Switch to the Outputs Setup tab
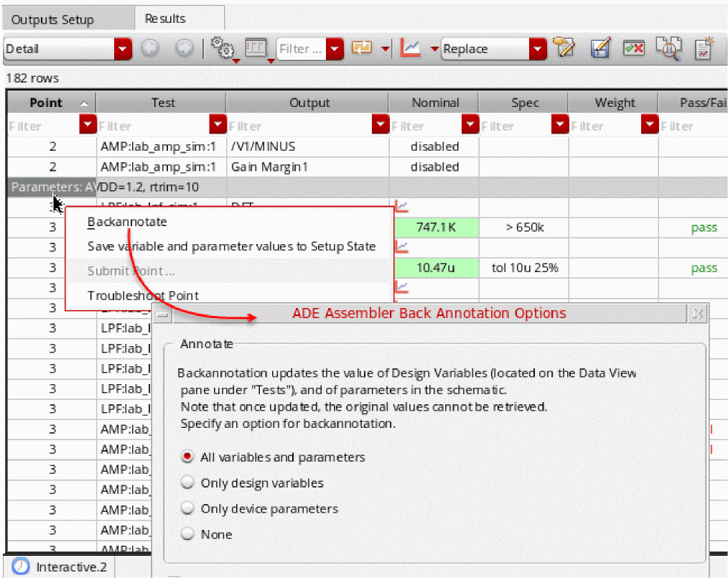This screenshot has height=578, width=728. tap(52, 19)
